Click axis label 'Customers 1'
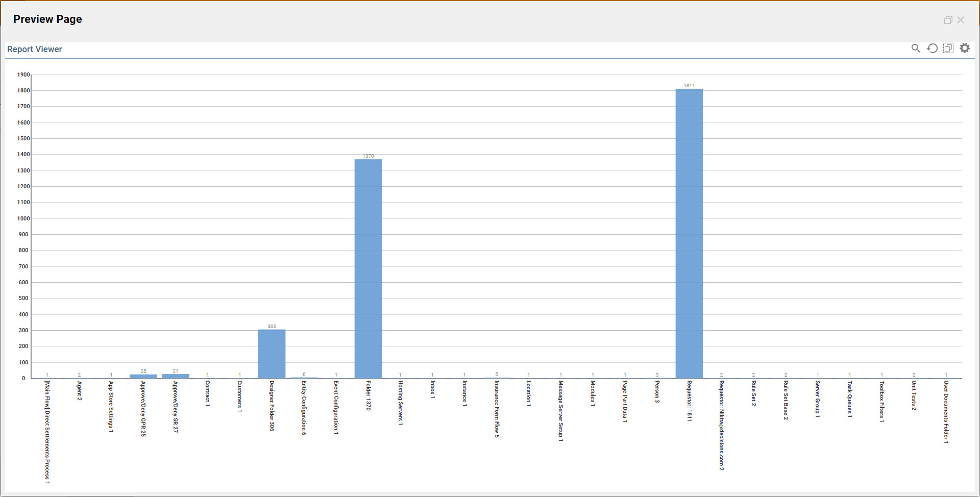 click(x=240, y=396)
